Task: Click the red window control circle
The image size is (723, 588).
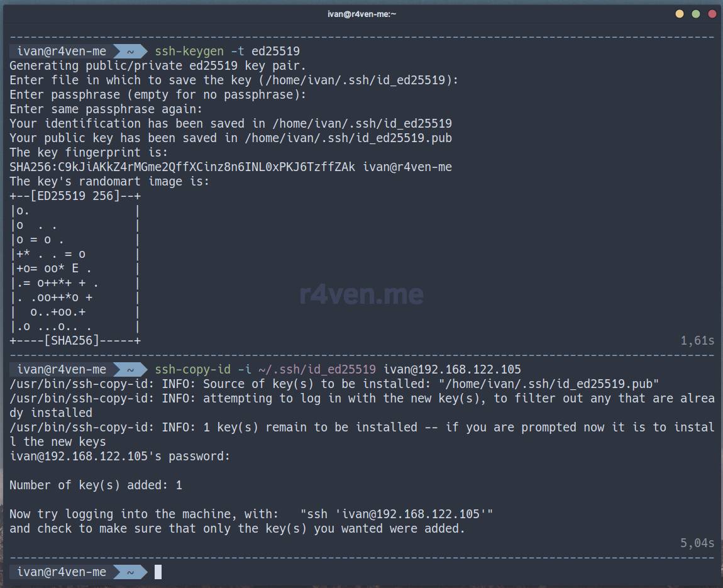Action: [711, 13]
